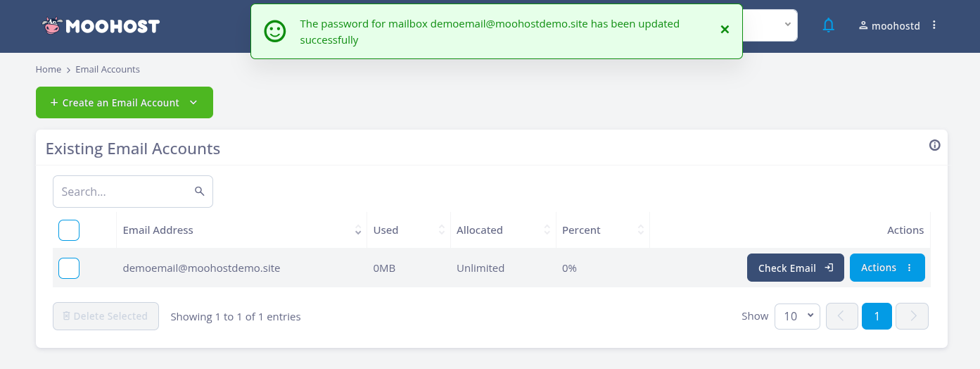Click the smiley success icon

(275, 32)
